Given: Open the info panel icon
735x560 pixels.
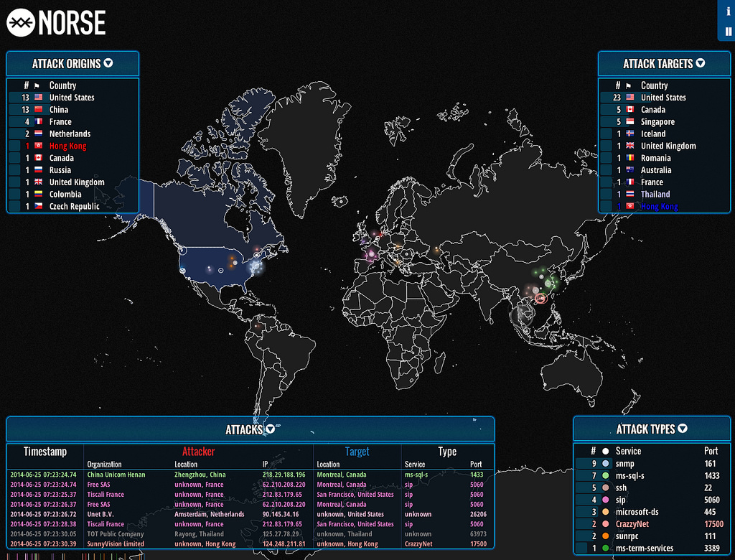Looking at the screenshot, I should point(728,10).
